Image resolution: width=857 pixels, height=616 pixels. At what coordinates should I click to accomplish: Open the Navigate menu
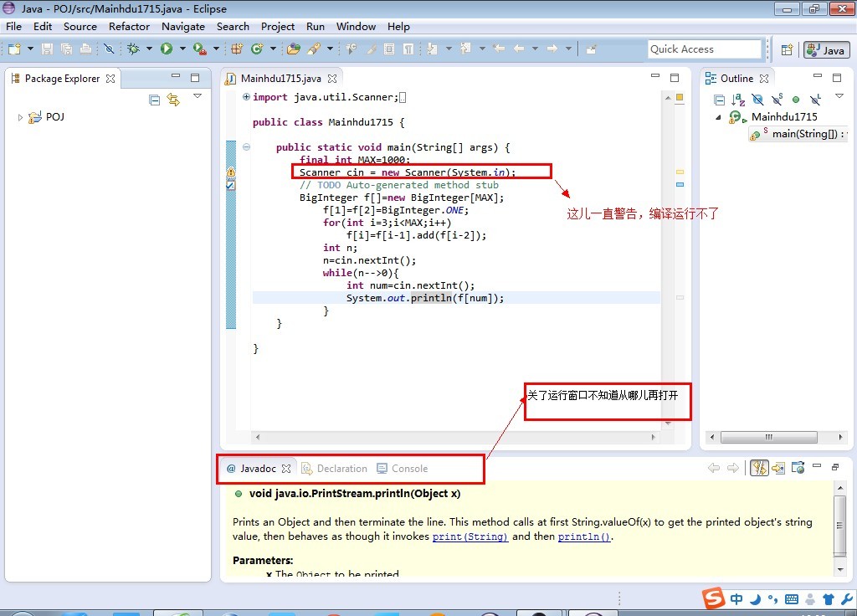pos(183,27)
